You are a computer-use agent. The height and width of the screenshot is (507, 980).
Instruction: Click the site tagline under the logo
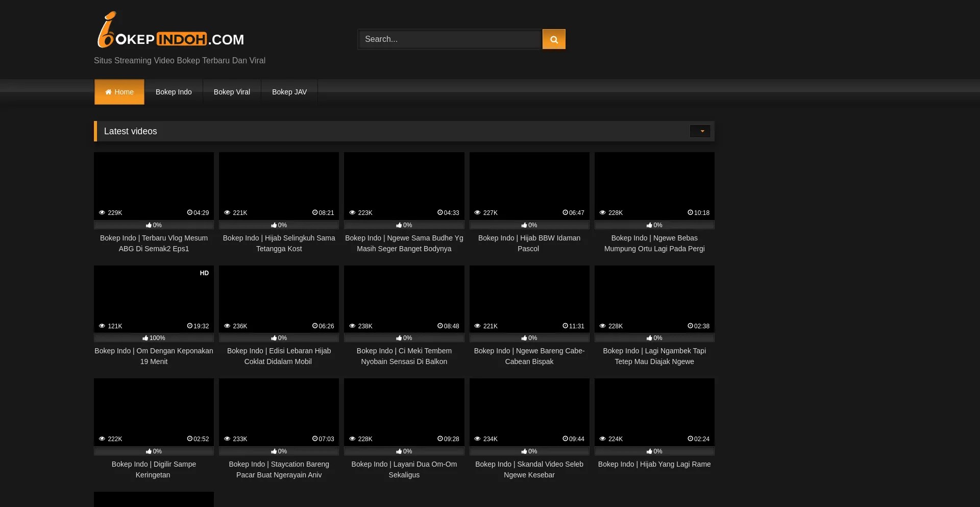click(x=180, y=61)
